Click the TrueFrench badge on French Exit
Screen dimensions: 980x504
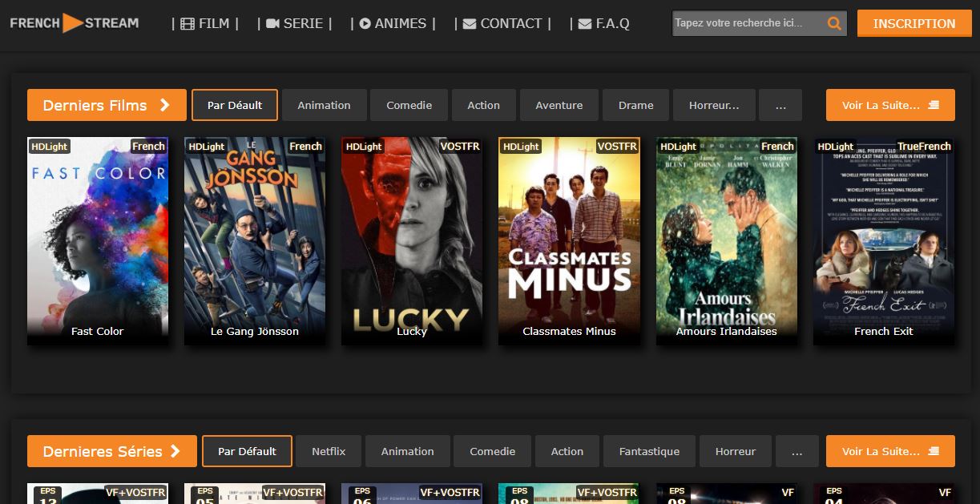click(924, 146)
